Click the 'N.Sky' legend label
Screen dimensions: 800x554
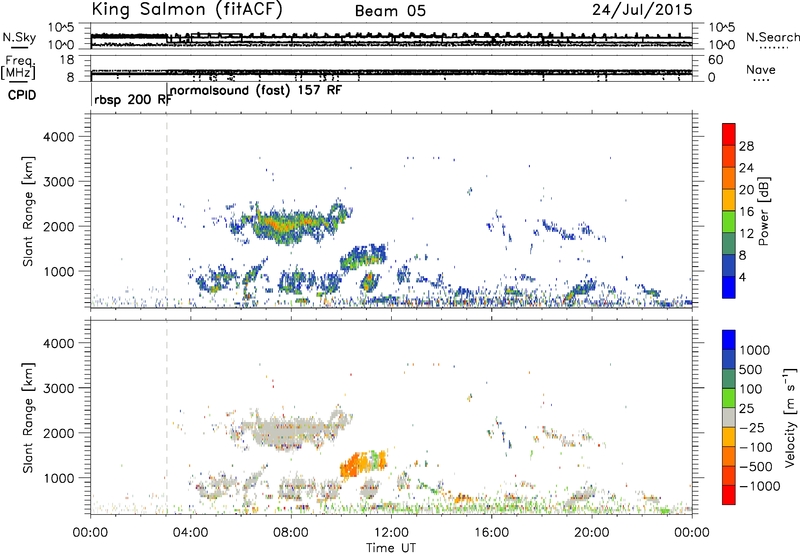(x=19, y=37)
